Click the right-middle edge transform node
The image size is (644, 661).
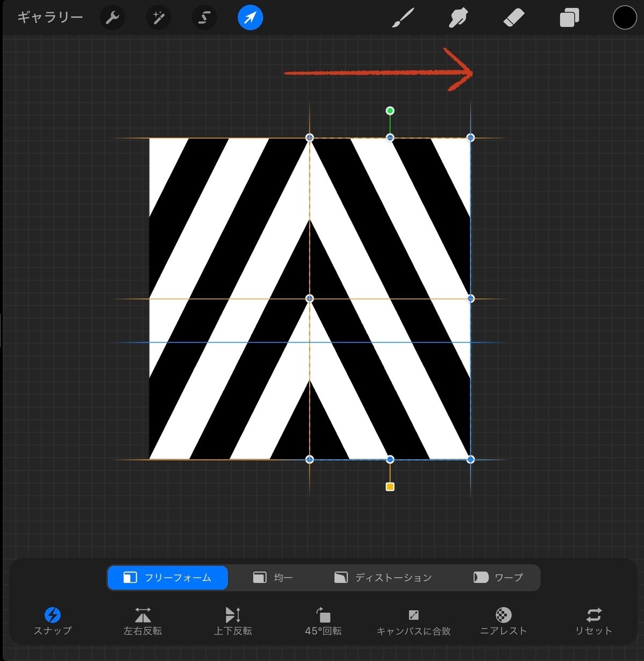471,298
